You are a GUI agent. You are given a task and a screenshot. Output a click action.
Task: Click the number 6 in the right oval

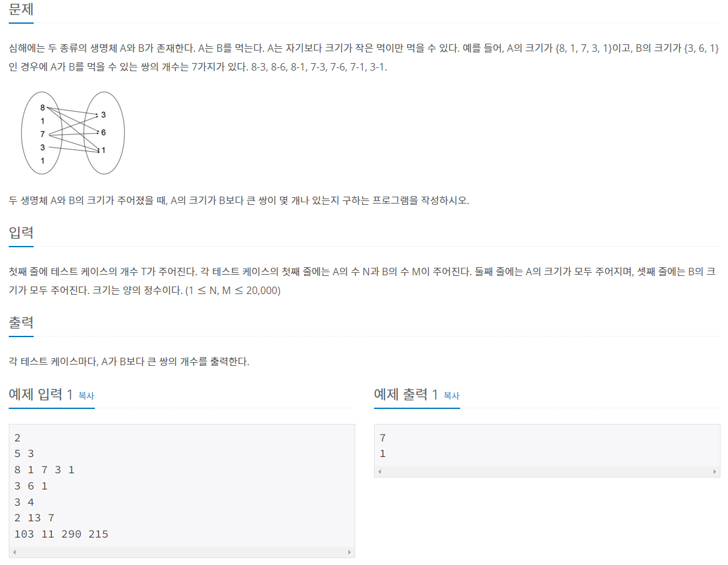pos(104,132)
